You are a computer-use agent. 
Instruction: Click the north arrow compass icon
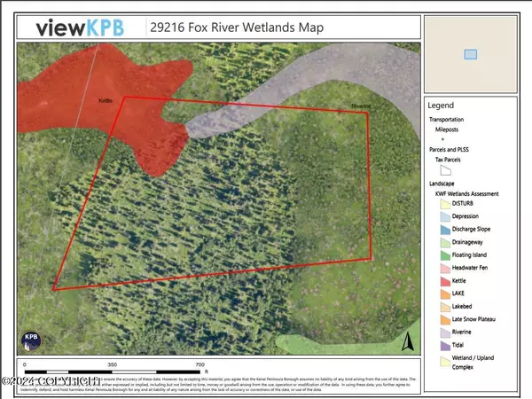coord(407,340)
